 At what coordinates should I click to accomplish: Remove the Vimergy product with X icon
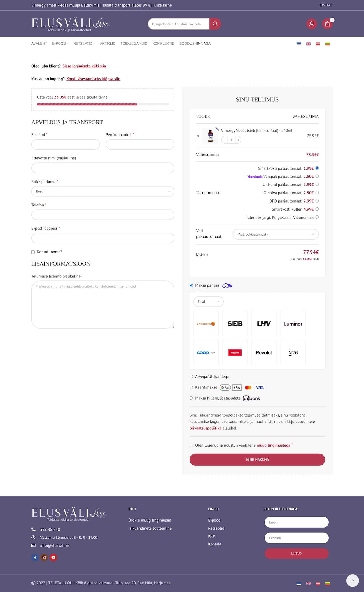click(198, 136)
